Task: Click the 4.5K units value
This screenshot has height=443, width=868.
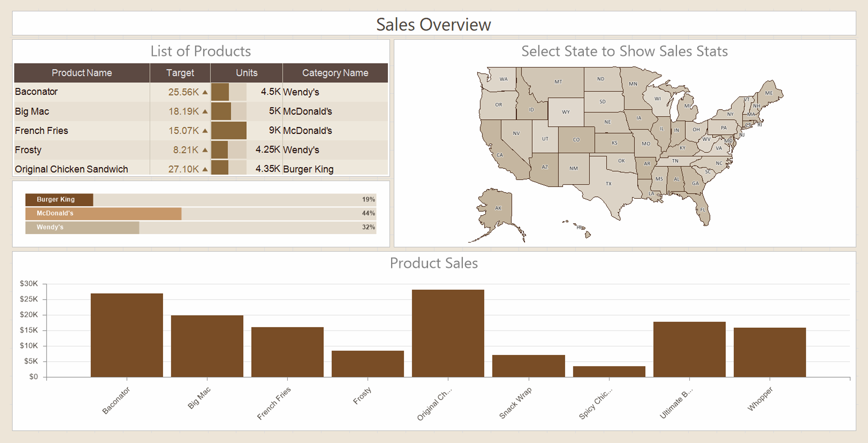Action: click(270, 92)
